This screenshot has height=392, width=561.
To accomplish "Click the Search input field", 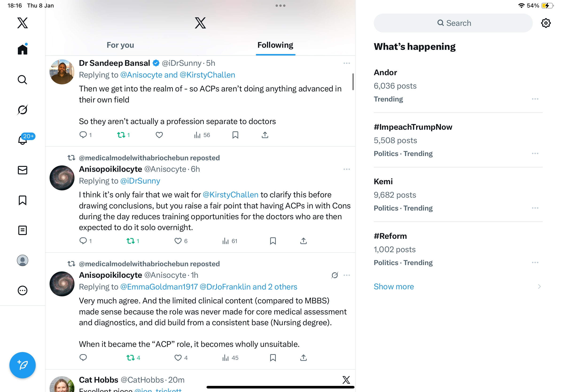I will 453,23.
